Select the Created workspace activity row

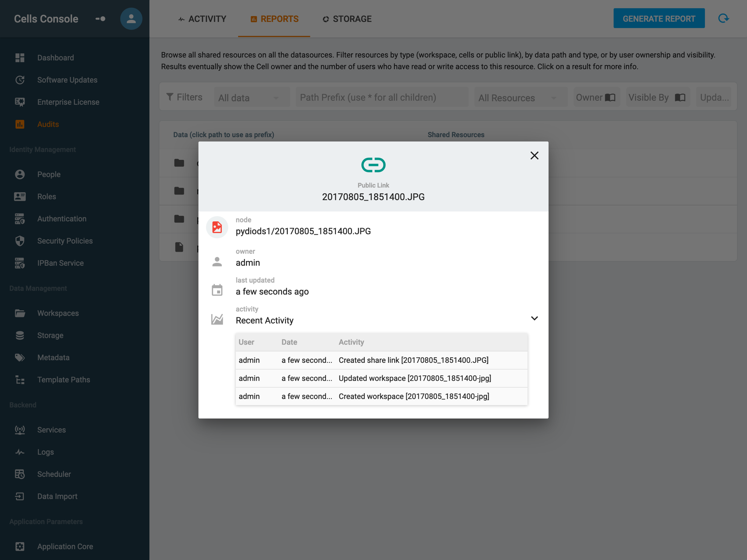(x=381, y=396)
